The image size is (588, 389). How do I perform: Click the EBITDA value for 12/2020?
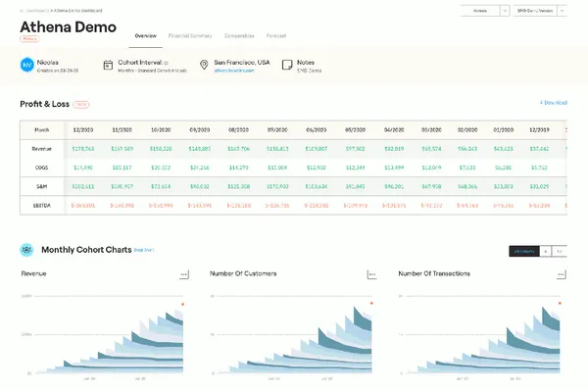point(83,206)
